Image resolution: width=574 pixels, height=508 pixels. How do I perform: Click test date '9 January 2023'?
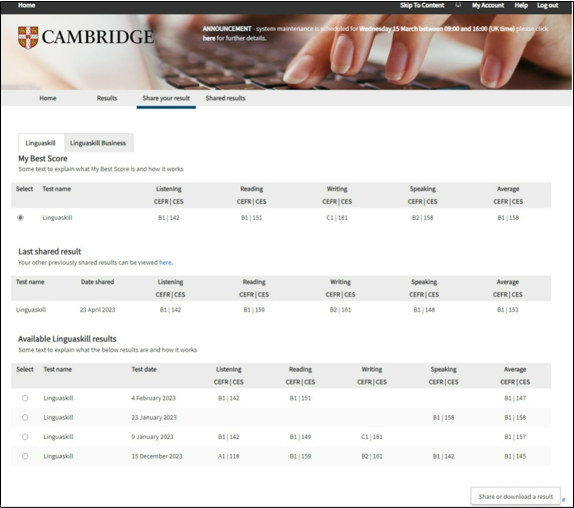click(152, 437)
